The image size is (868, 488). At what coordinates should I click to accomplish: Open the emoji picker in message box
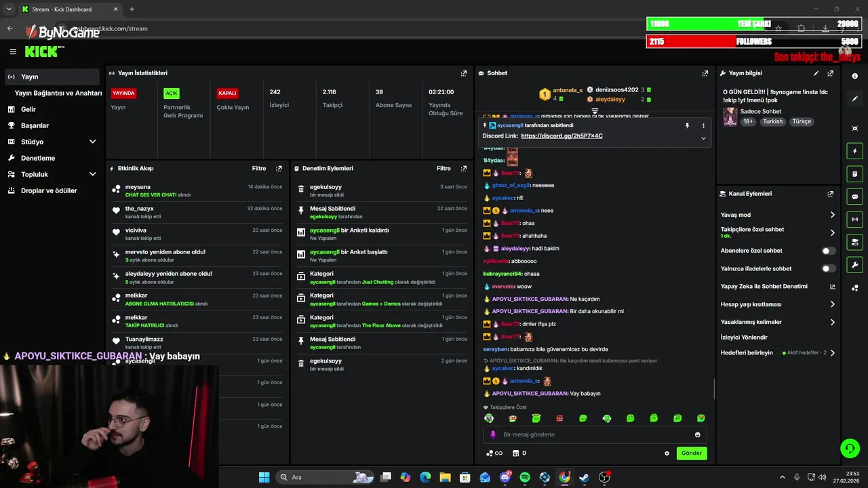coord(698,434)
